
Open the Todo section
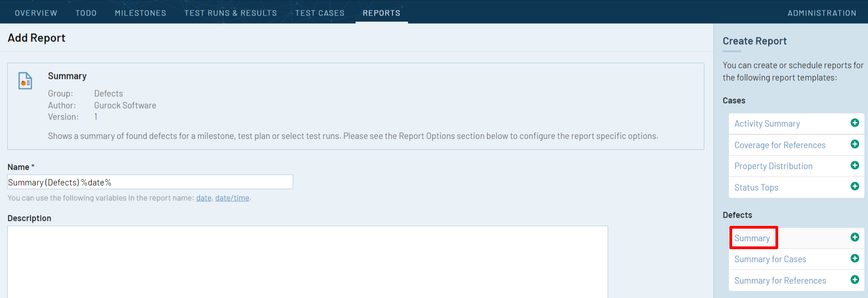tap(86, 12)
